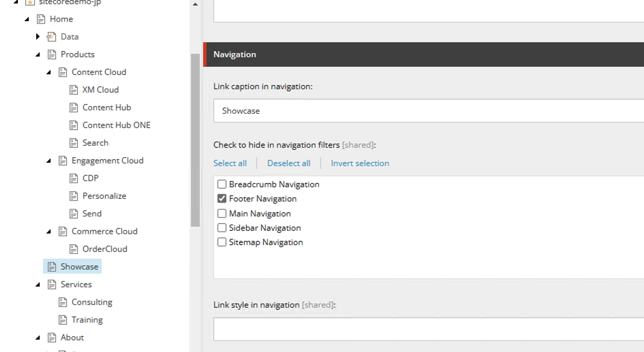Click the Content Cloud page icon

[63, 72]
